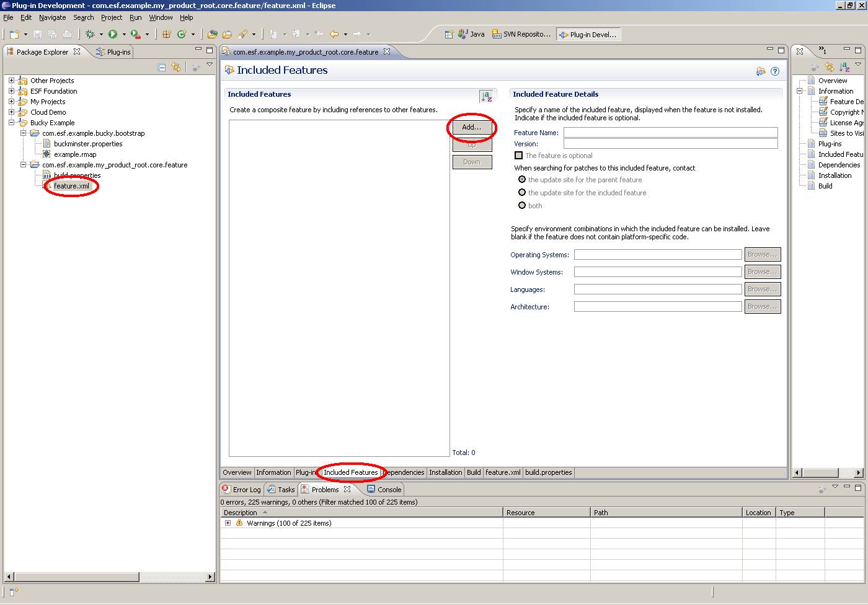
Task: Toggle Link with Editor in Outline view
Action: point(830,67)
